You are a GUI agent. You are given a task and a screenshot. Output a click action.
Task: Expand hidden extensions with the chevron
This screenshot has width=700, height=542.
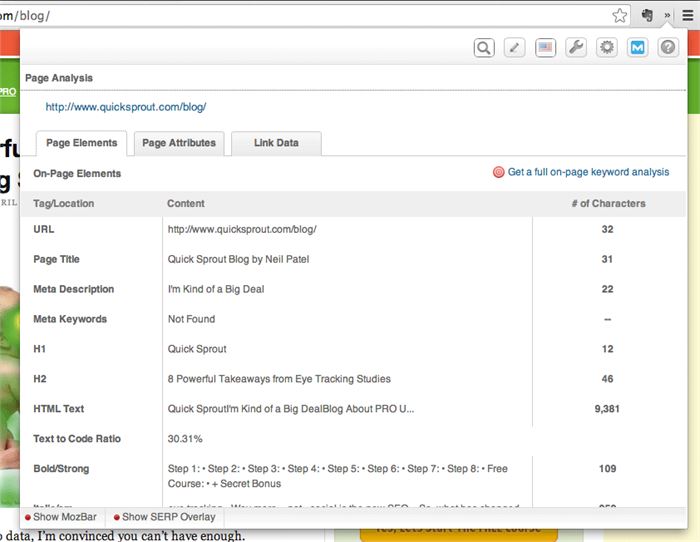pos(667,15)
